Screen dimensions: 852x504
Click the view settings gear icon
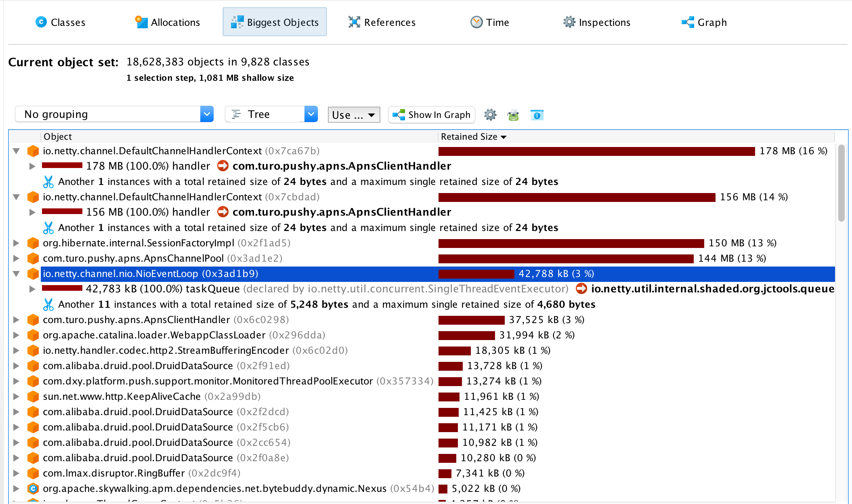point(490,115)
